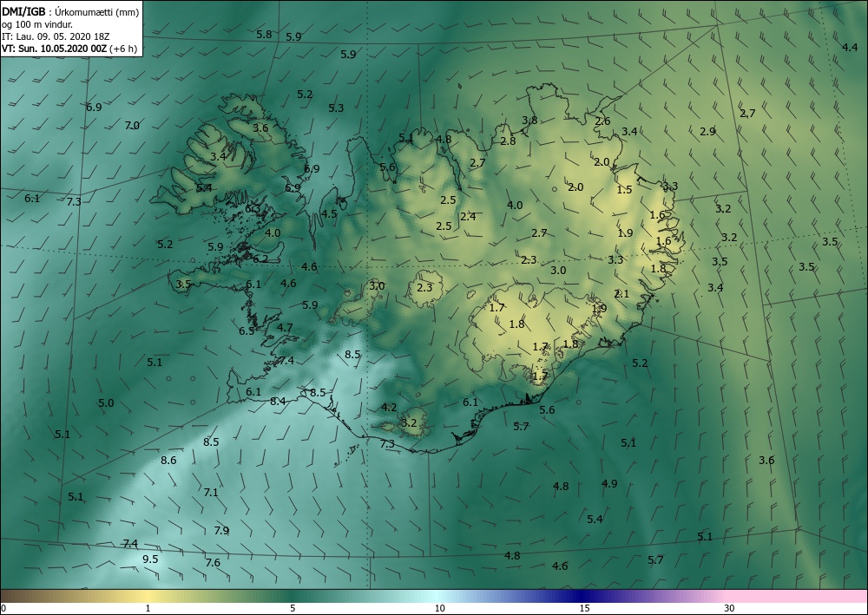This screenshot has height=615, width=868.
Task: Click the 'IT: Lau. 09. 05. 2020 18Z' line
Action: 56,36
